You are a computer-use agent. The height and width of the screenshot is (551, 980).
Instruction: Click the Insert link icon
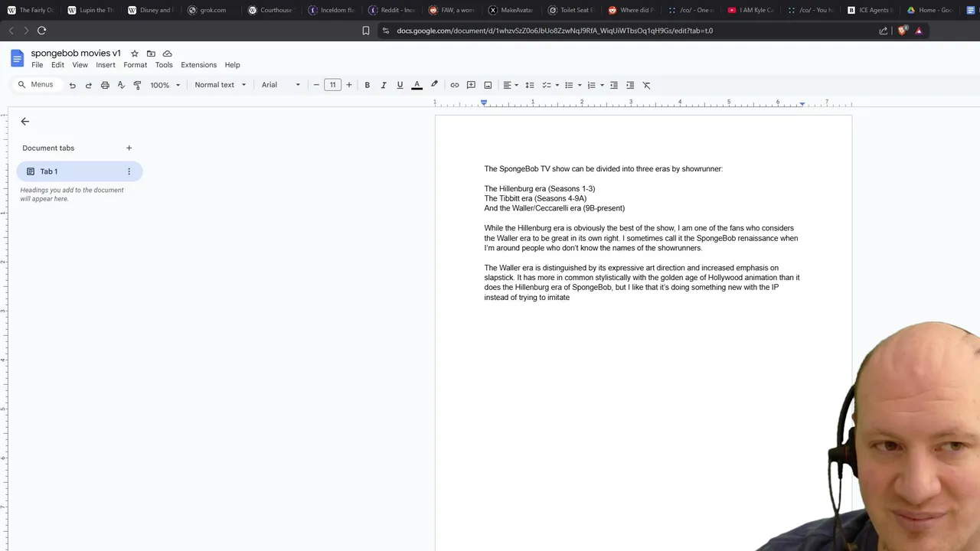(x=455, y=85)
